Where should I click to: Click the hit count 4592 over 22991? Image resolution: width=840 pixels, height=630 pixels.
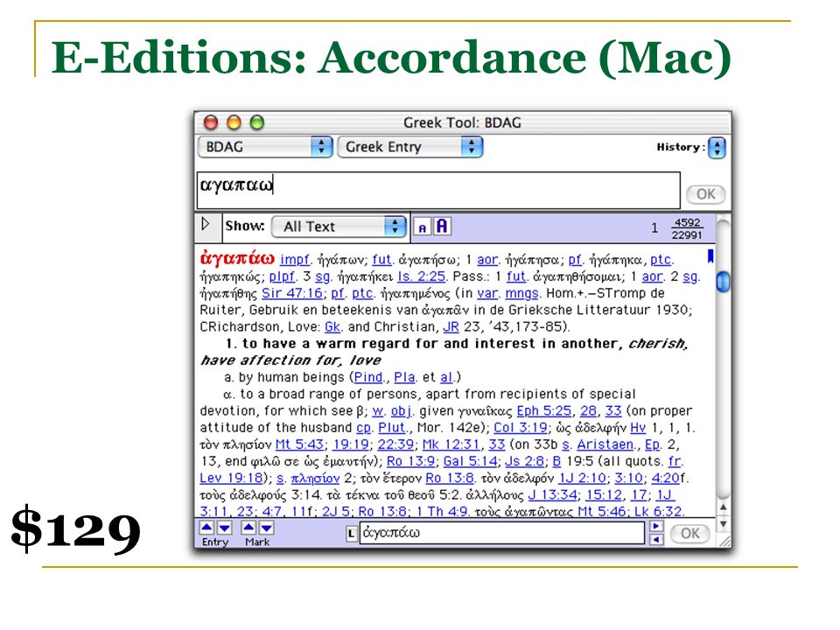tap(687, 228)
